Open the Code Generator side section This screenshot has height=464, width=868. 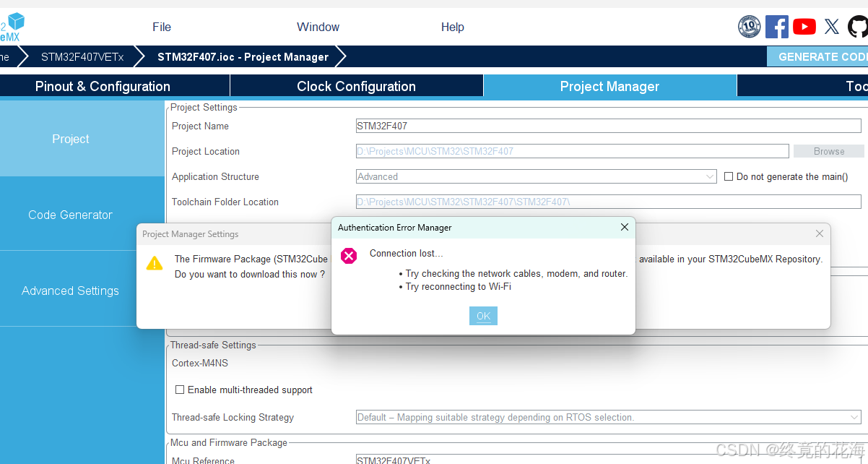[x=82, y=215]
